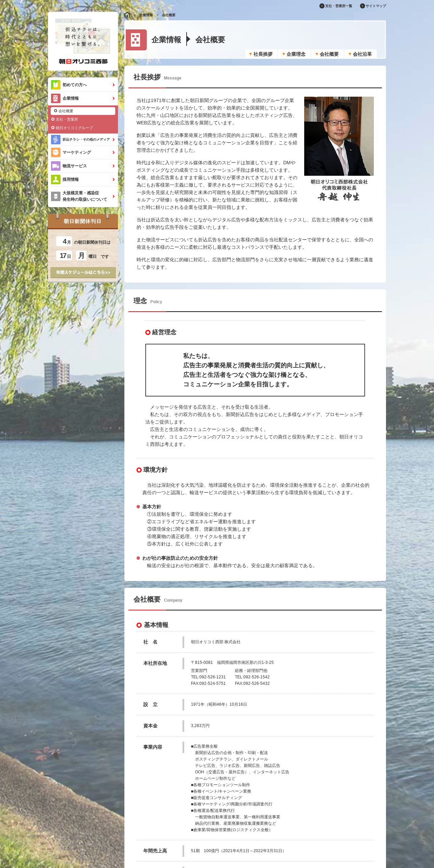This screenshot has width=434, height=868.
Task: Expand the 折込チラシ・その他のメディア chevron
Action: tap(114, 139)
